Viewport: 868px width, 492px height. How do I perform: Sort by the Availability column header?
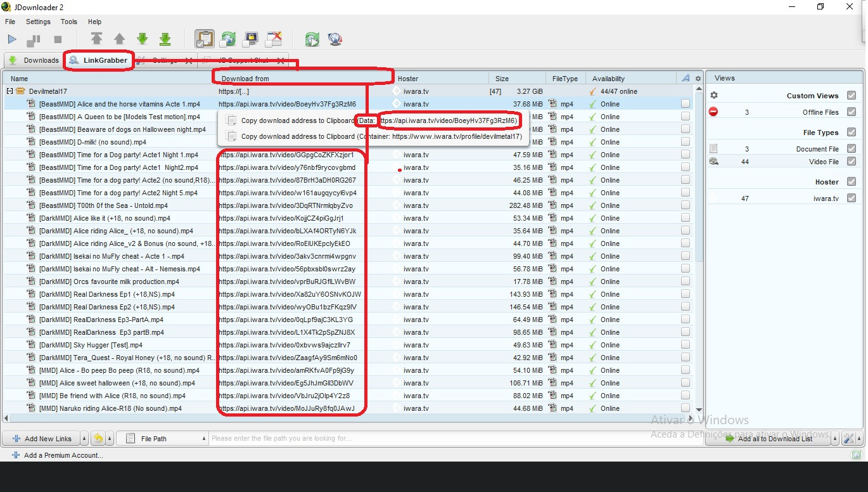tap(631, 79)
